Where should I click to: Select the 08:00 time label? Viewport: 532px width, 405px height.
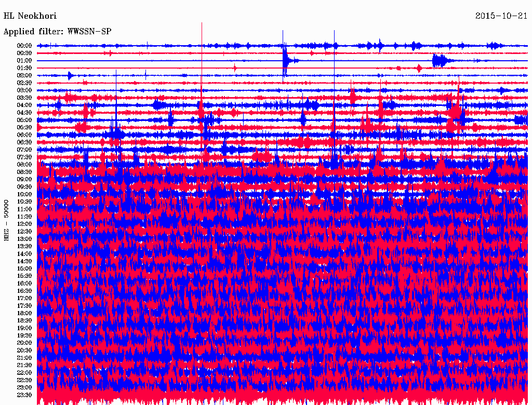(24, 165)
